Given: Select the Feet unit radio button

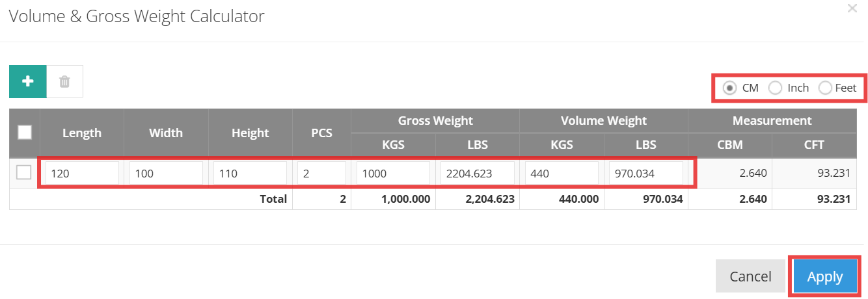Looking at the screenshot, I should coord(825,88).
